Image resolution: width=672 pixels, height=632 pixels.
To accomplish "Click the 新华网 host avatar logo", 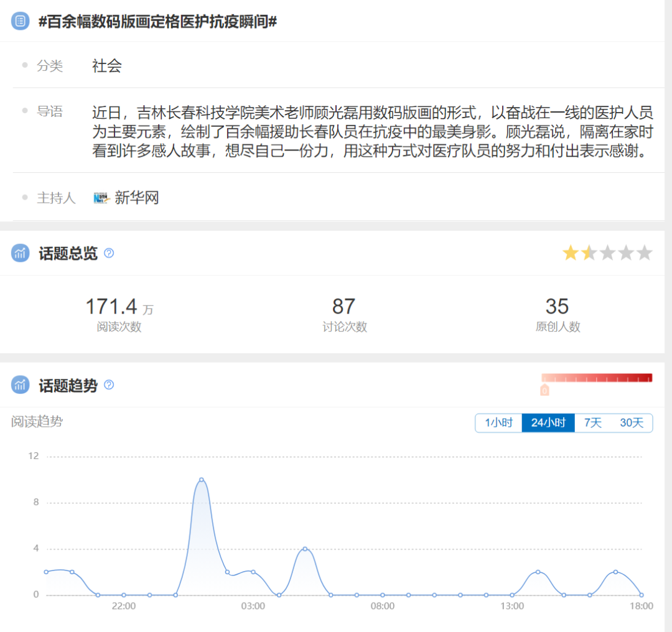I will coord(101,198).
